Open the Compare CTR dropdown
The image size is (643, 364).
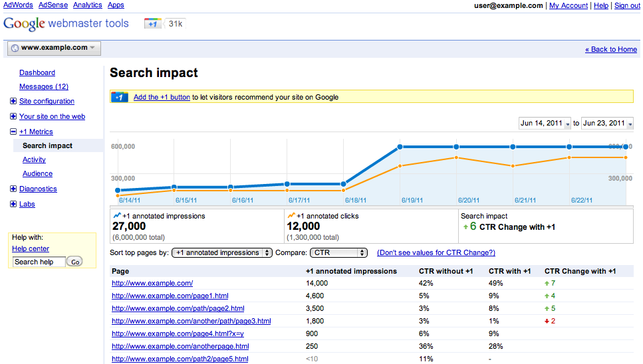(338, 252)
